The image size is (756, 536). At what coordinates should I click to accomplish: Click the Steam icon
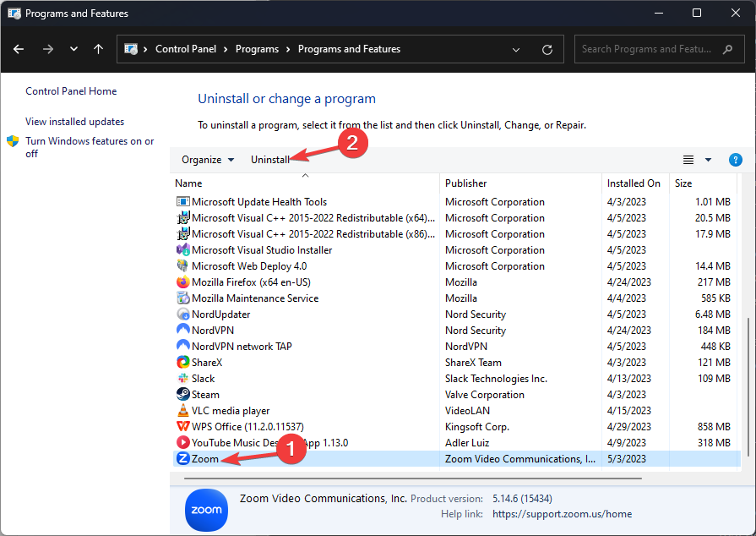[x=182, y=394]
